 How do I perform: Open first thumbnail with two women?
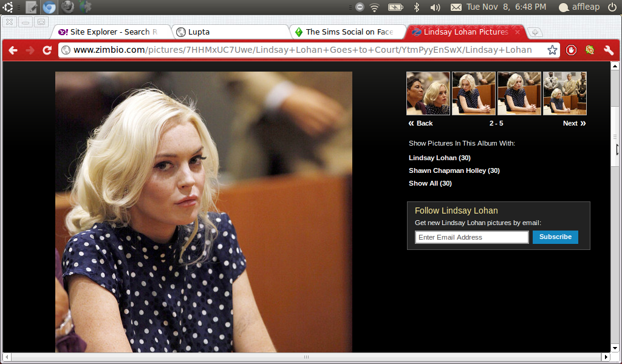point(428,93)
